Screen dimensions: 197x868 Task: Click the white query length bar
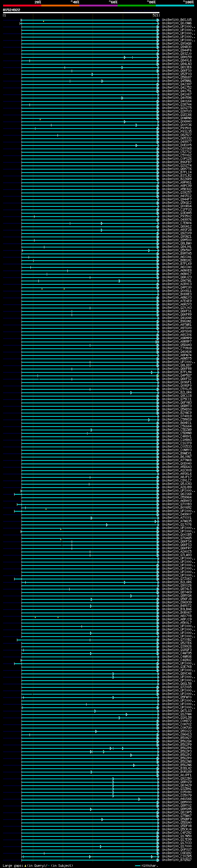point(81,12)
